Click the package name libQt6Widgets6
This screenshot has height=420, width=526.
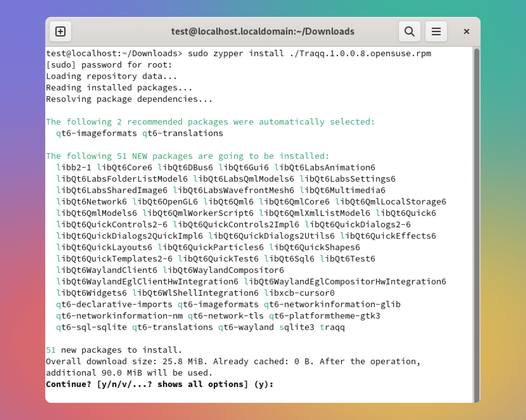click(91, 293)
